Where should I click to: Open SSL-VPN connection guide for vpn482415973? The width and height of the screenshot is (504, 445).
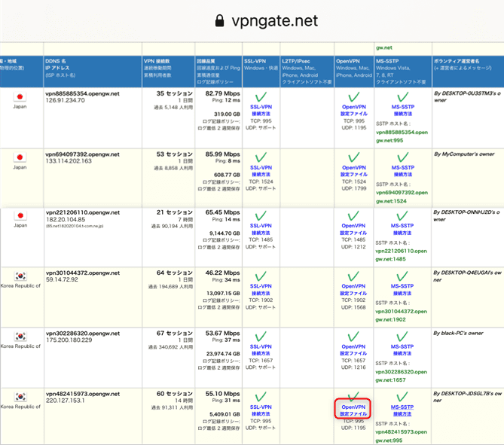click(x=261, y=410)
